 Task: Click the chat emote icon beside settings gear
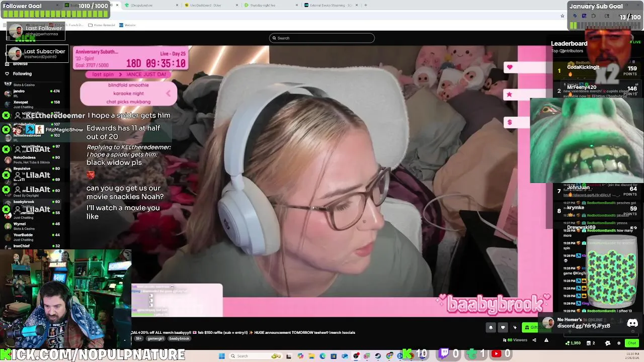tap(607, 343)
